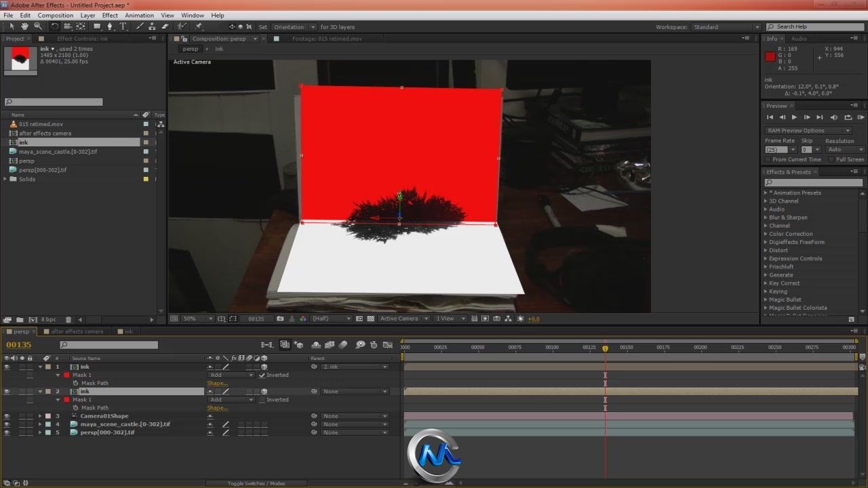This screenshot has height=488, width=868.
Task: Select the Puppet Pin tool
Action: (x=199, y=26)
